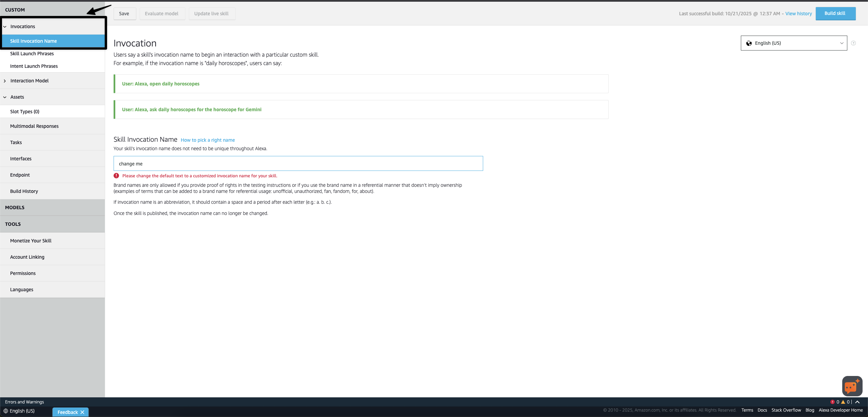Image resolution: width=868 pixels, height=417 pixels.
Task: Expand the Interaction Model section
Action: 5,81
